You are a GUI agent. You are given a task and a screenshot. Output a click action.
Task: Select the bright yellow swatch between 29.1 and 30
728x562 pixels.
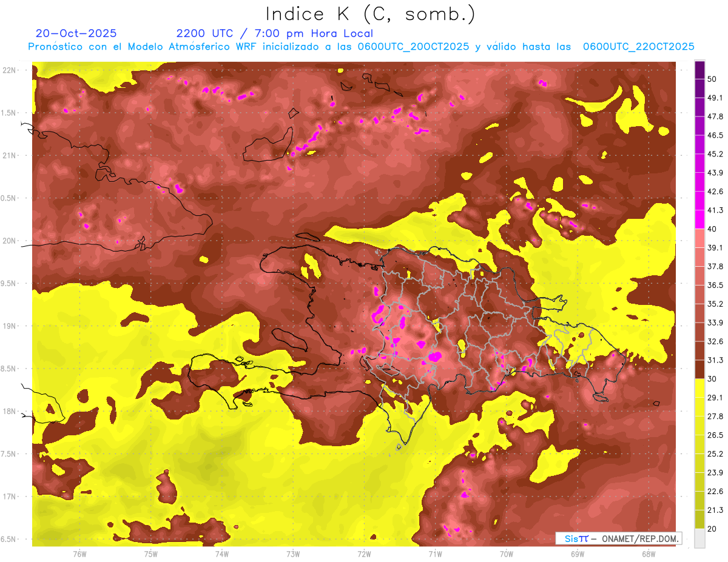(699, 388)
